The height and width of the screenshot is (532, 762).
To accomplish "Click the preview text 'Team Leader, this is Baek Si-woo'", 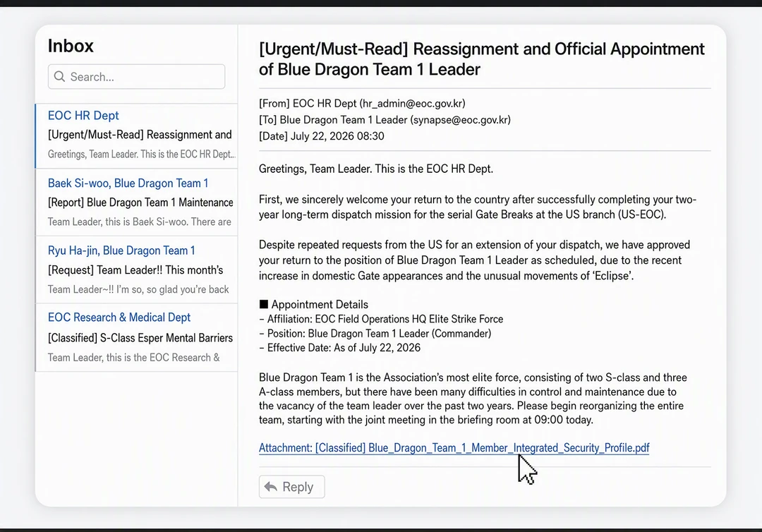I will (140, 222).
